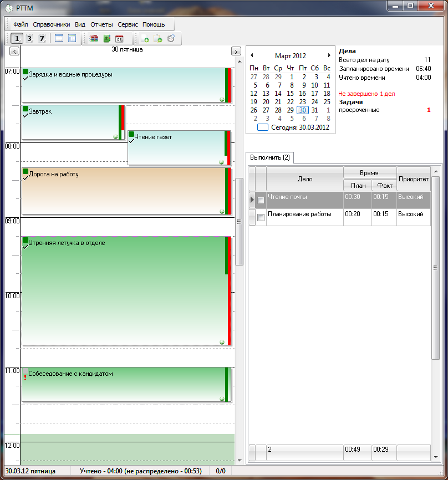Click the stacked books directory icon
The width and height of the screenshot is (448, 480).
(94, 38)
